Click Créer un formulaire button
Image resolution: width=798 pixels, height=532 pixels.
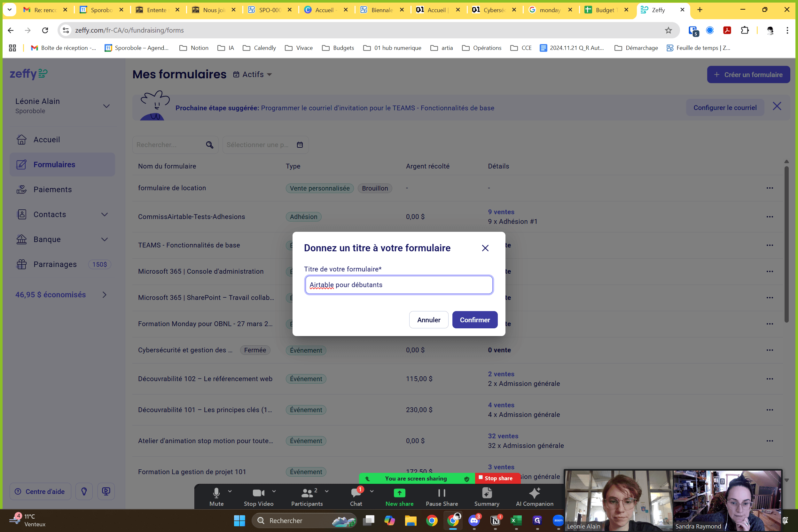tap(748, 74)
